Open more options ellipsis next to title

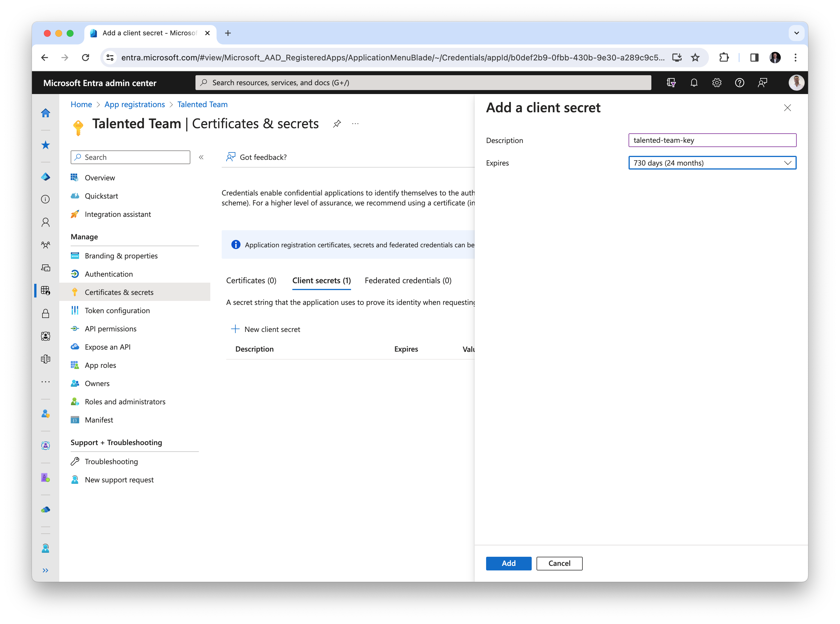click(x=355, y=123)
